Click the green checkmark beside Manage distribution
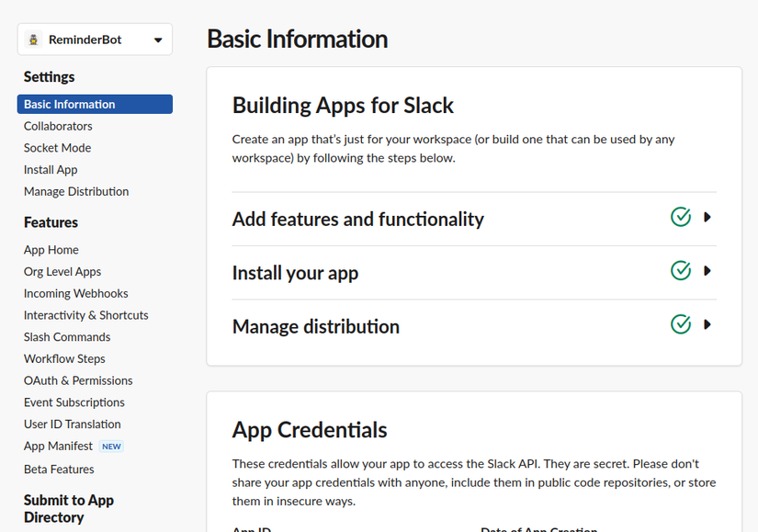Viewport: 758px width, 532px height. [681, 324]
